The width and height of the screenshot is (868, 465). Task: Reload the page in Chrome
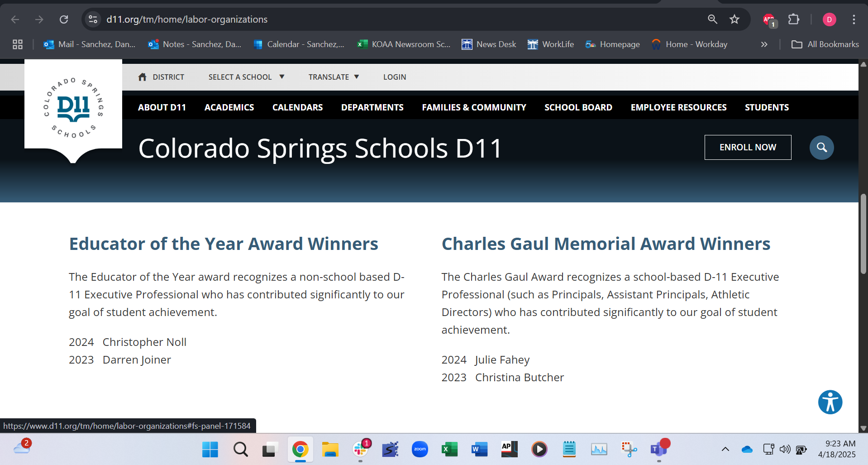[64, 19]
